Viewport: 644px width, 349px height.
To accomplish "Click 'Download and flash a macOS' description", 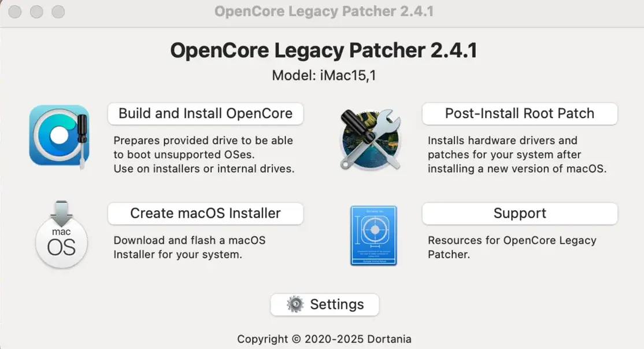I will pyautogui.click(x=190, y=240).
